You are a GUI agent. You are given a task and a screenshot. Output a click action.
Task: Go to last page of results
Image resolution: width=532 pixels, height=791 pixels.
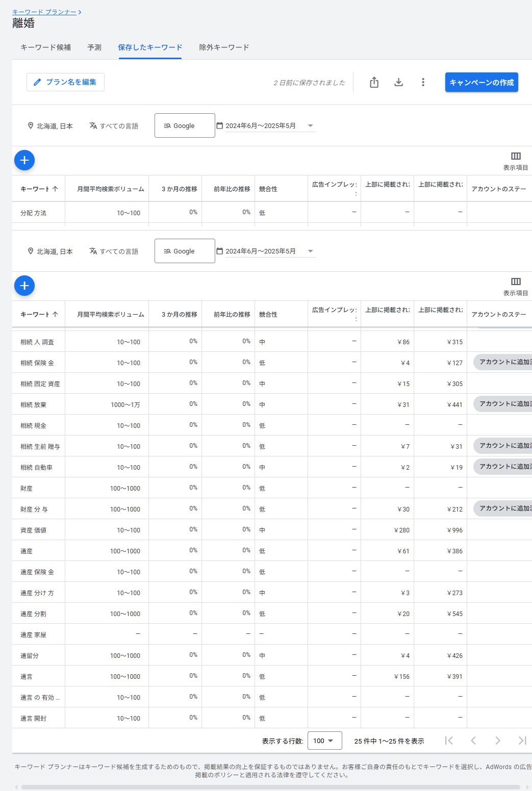point(522,741)
